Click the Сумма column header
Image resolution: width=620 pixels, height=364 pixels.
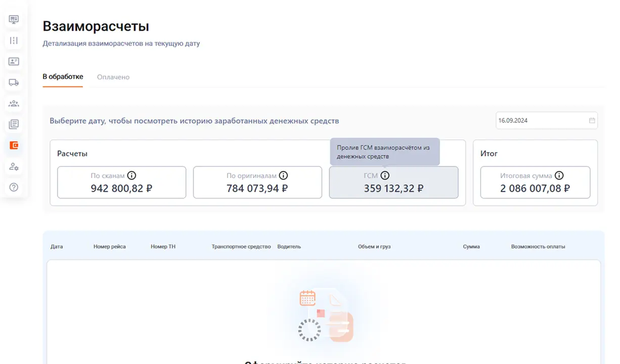[x=471, y=247]
